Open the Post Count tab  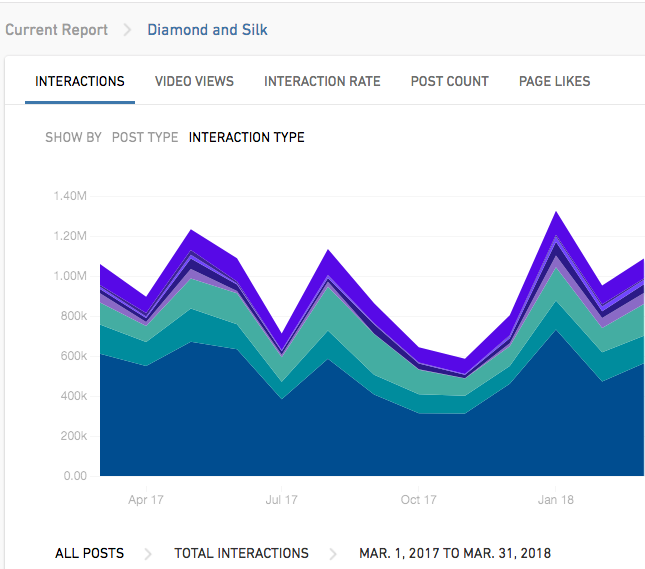coord(450,81)
